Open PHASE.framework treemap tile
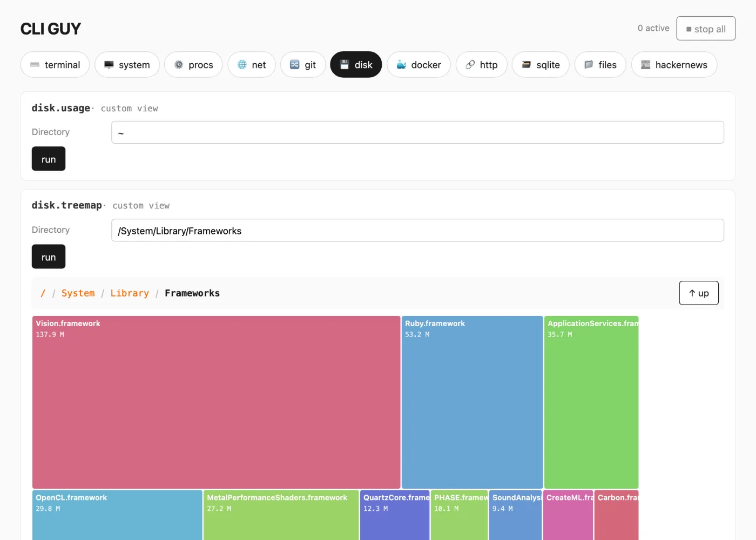756x540 pixels. [x=459, y=515]
